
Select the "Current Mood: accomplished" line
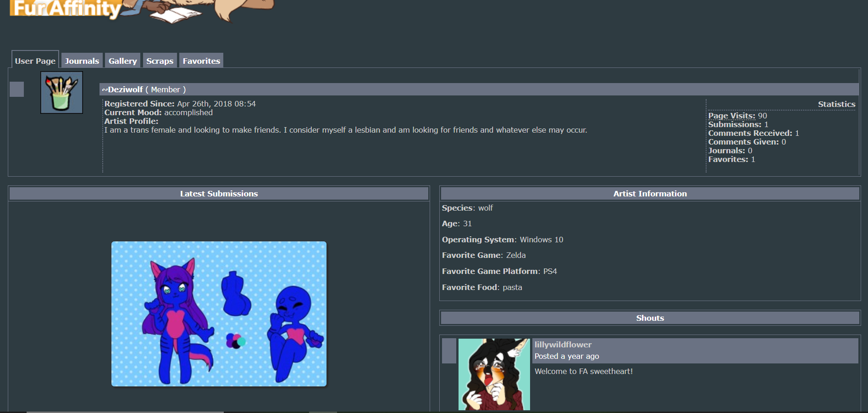coord(159,112)
